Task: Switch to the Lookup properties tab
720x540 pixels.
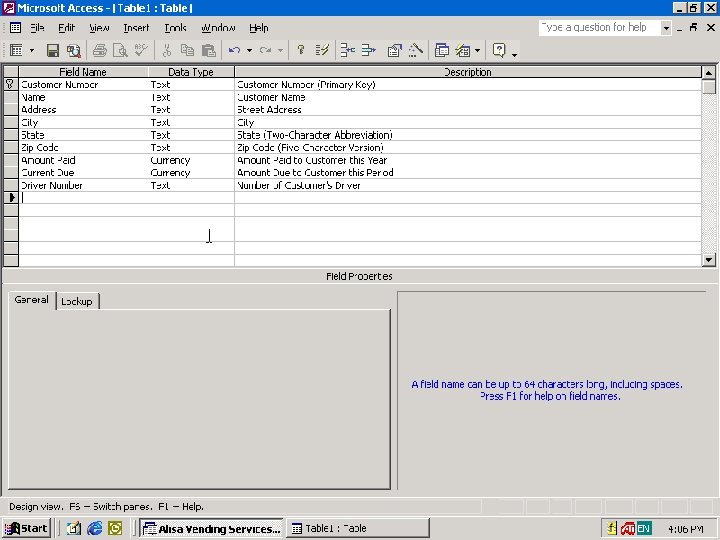Action: click(x=77, y=301)
